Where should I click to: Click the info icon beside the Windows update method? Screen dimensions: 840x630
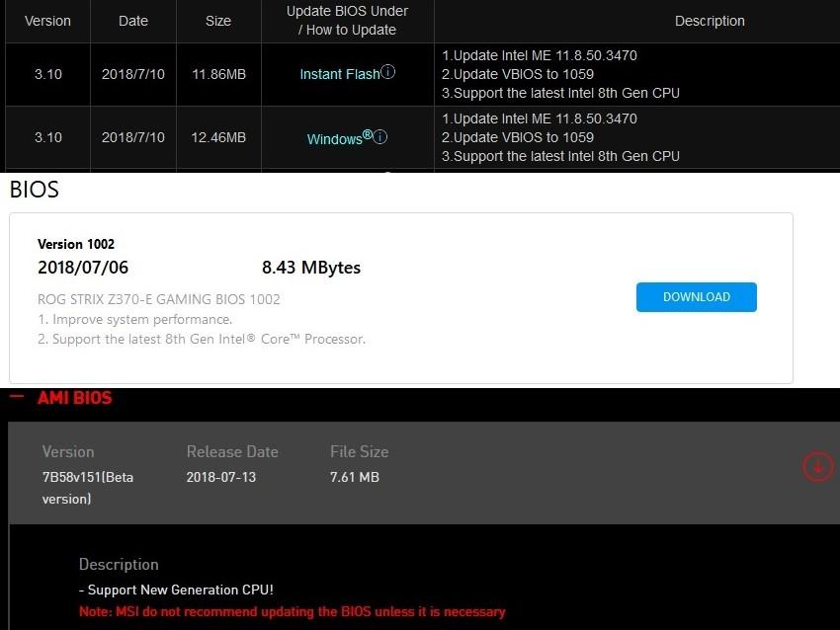[x=380, y=139]
